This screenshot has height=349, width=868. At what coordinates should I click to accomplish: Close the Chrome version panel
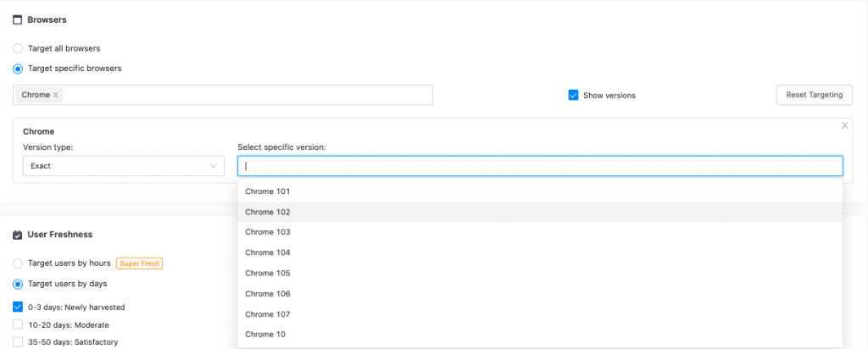[844, 125]
